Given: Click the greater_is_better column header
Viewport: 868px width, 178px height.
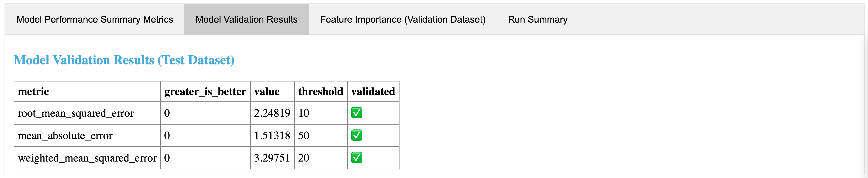Looking at the screenshot, I should click(205, 92).
